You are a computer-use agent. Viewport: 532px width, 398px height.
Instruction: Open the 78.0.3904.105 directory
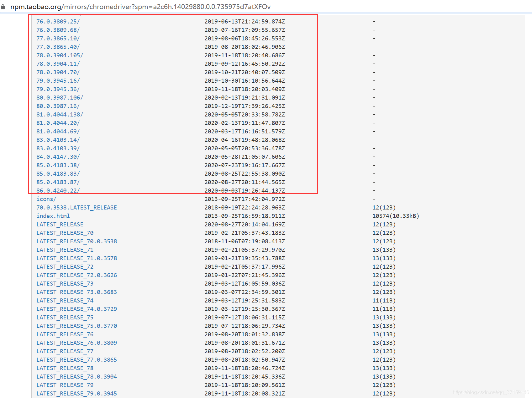tap(59, 55)
